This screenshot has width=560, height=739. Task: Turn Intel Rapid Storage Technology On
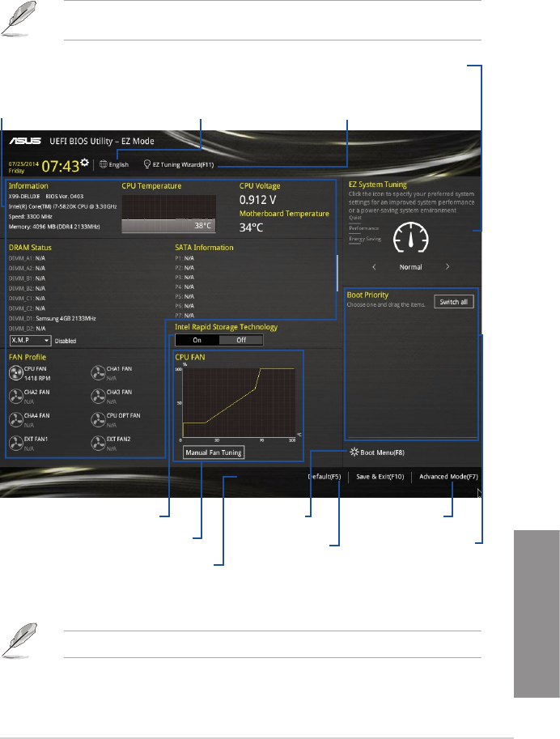pos(197,340)
